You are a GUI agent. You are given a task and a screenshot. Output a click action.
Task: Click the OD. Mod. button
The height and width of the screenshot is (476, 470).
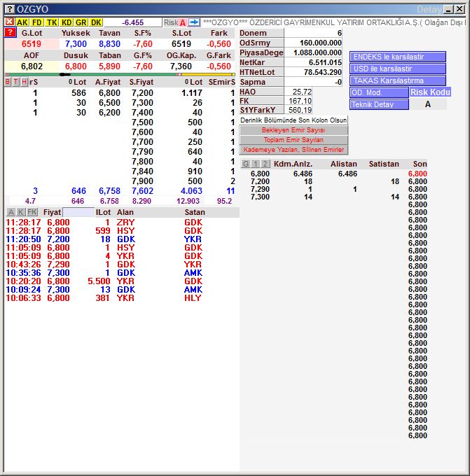point(379,92)
